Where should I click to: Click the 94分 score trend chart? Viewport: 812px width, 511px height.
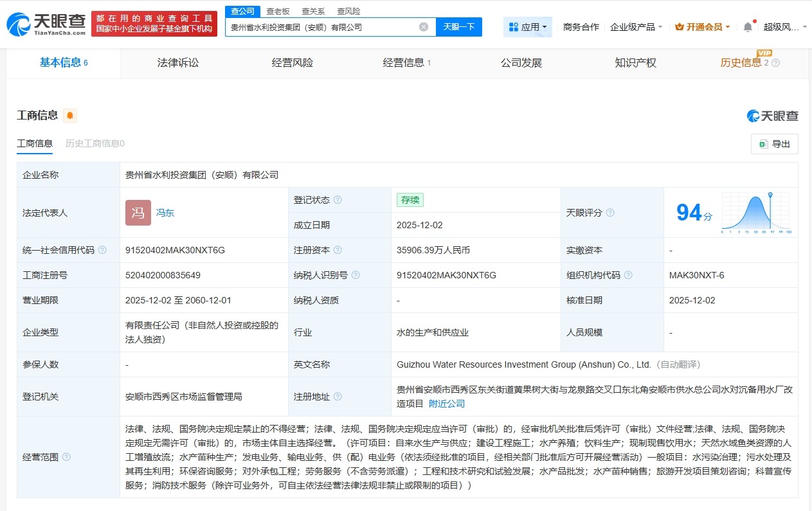click(757, 213)
